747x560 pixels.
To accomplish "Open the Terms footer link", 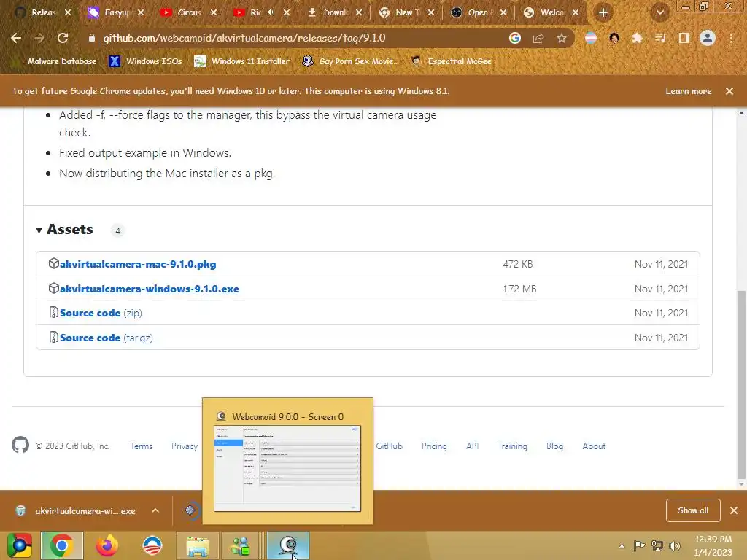I will click(x=142, y=446).
